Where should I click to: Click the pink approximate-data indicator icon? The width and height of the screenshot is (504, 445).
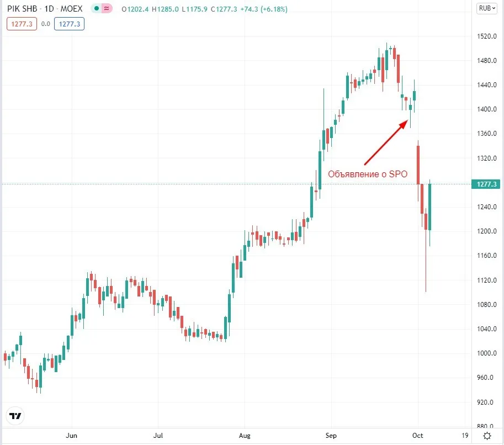[x=107, y=9]
